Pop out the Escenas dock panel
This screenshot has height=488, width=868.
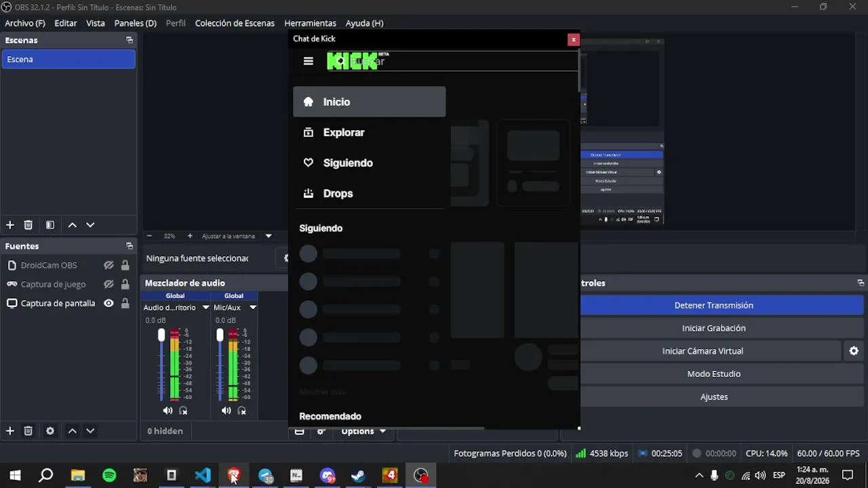click(x=130, y=40)
